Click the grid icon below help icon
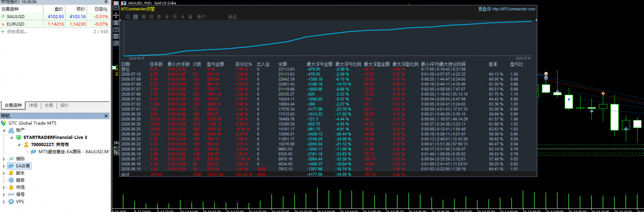Image resolution: width=644 pixels, height=212 pixels. click(116, 36)
